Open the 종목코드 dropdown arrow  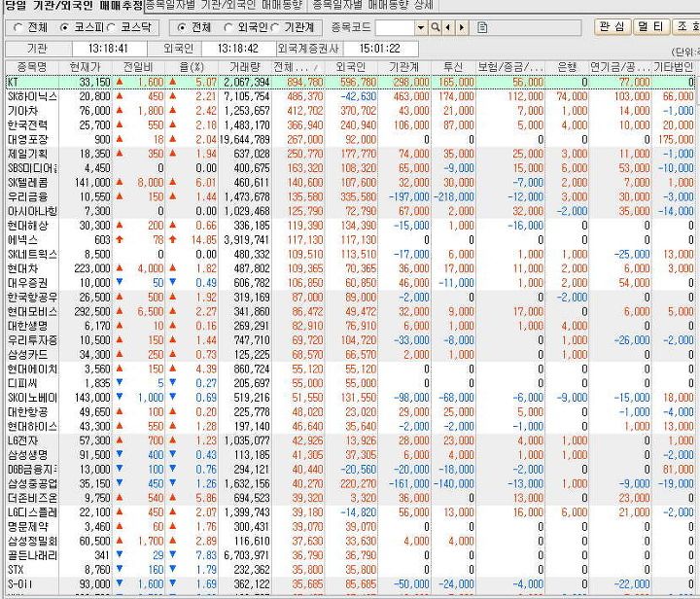pyautogui.click(x=421, y=27)
